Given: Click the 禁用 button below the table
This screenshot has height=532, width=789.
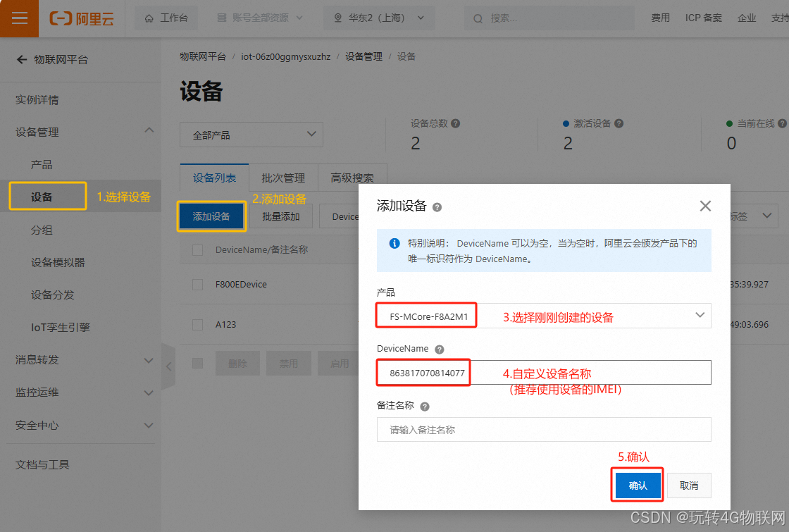Looking at the screenshot, I should [x=289, y=364].
